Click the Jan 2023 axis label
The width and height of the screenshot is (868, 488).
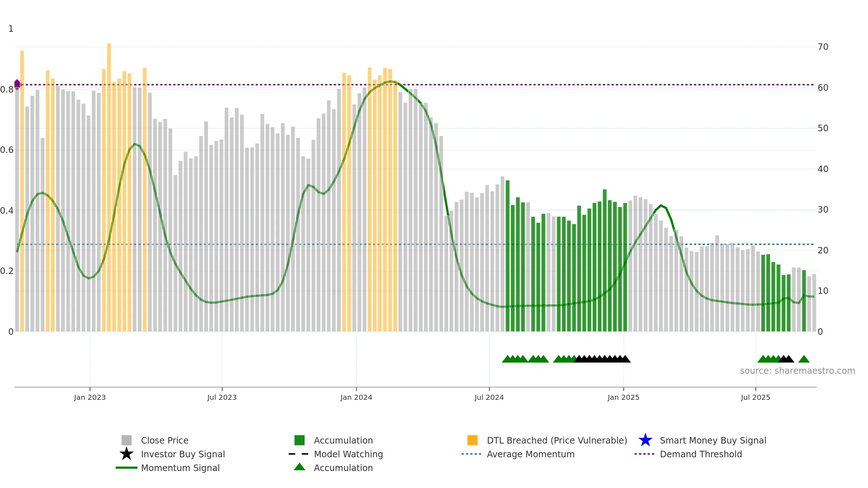click(90, 398)
